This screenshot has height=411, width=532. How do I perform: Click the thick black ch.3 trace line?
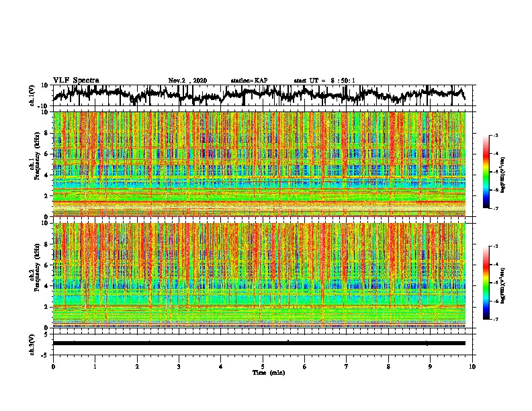(259, 343)
